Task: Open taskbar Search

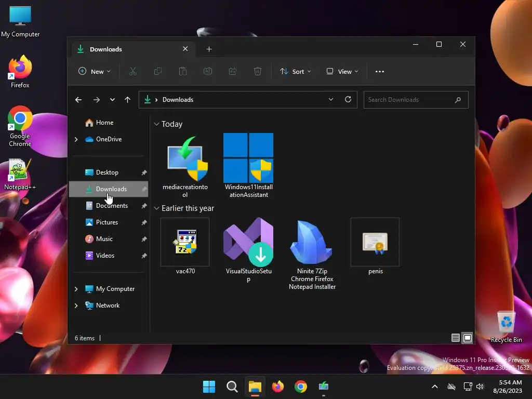Action: (232, 387)
